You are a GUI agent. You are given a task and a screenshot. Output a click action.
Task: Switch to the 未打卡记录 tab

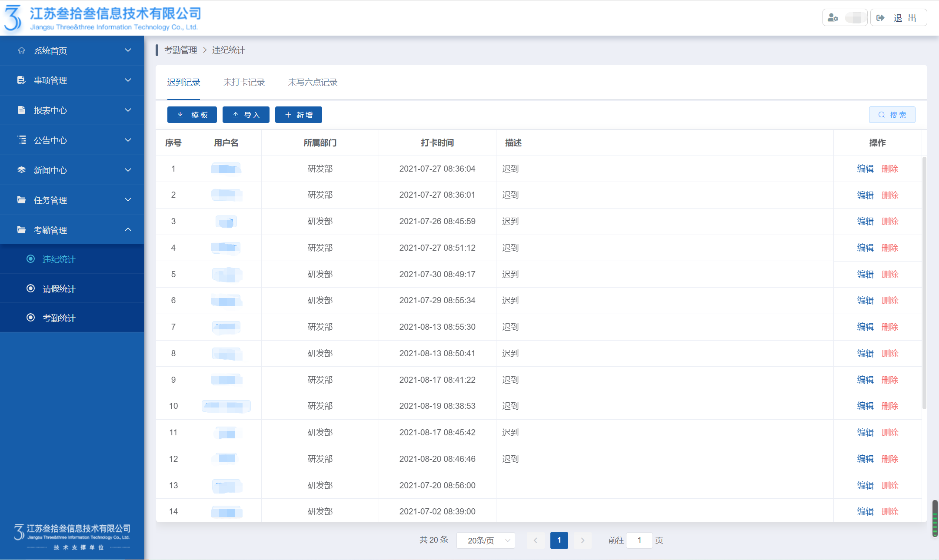[244, 82]
